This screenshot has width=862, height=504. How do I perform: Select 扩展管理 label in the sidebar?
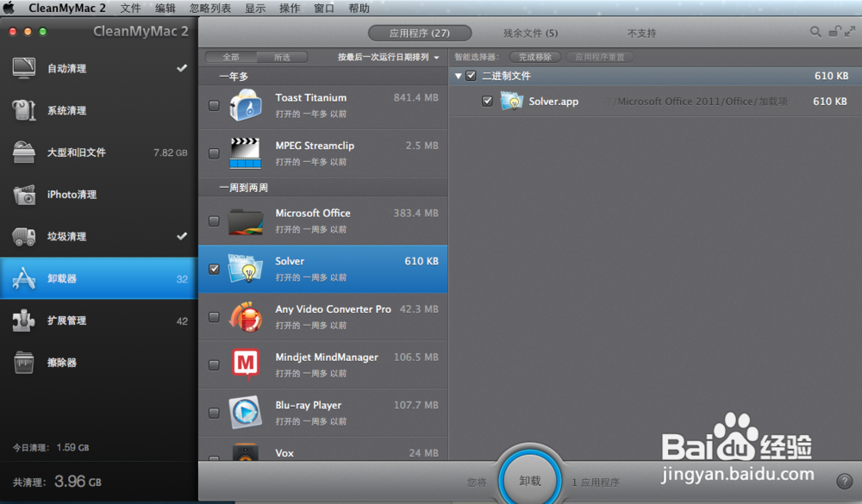tap(66, 320)
